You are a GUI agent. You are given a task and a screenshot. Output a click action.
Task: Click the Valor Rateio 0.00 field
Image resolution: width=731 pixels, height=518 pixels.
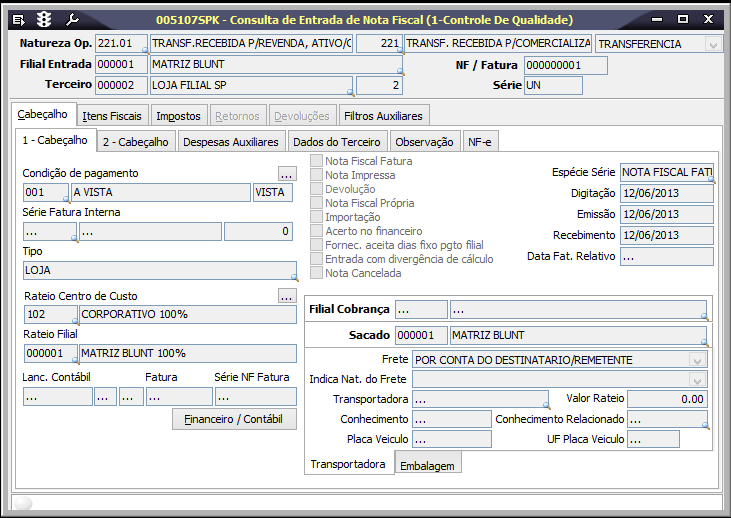pyautogui.click(x=667, y=399)
